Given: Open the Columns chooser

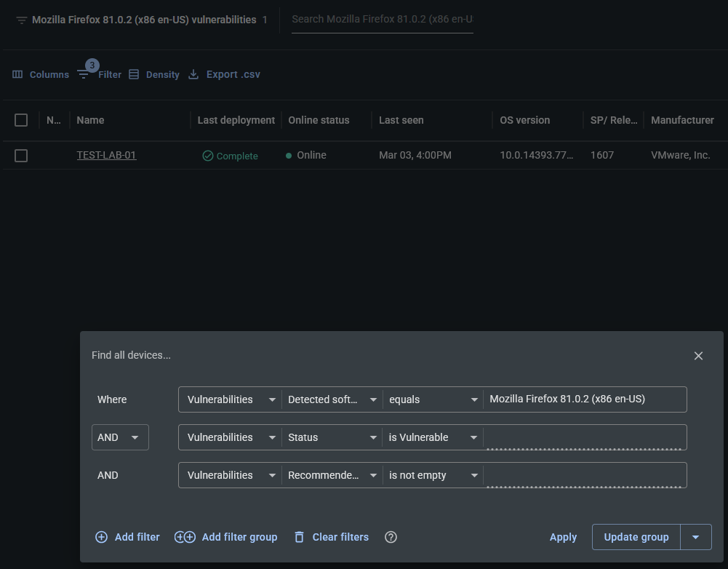Looking at the screenshot, I should click(x=41, y=75).
